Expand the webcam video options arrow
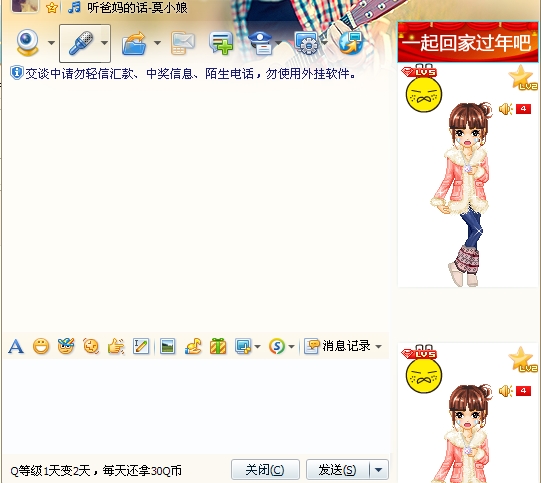Viewport: 541px width, 483px height. click(x=51, y=43)
